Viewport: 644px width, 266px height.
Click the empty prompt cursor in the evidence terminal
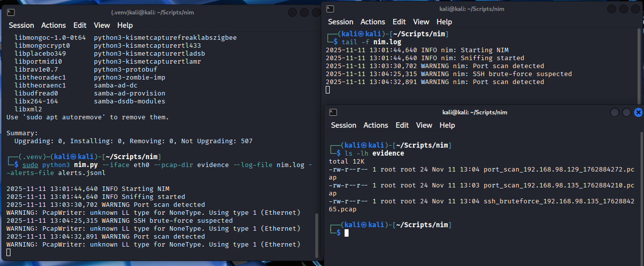(347, 233)
